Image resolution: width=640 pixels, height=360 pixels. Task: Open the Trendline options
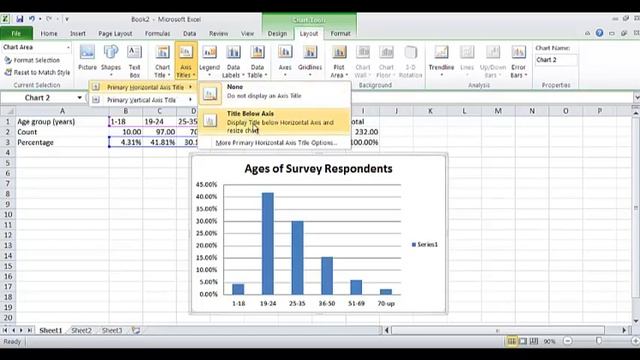pos(441,60)
